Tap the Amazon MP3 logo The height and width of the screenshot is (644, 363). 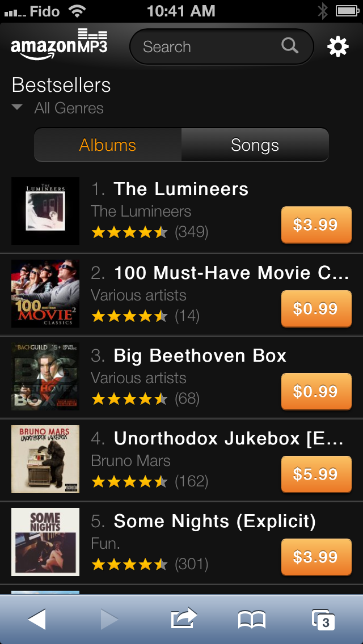coord(59,44)
